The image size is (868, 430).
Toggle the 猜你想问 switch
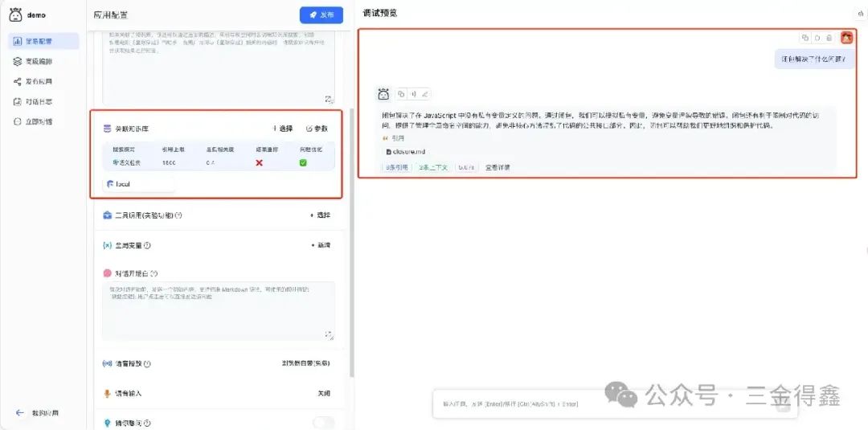(x=324, y=423)
